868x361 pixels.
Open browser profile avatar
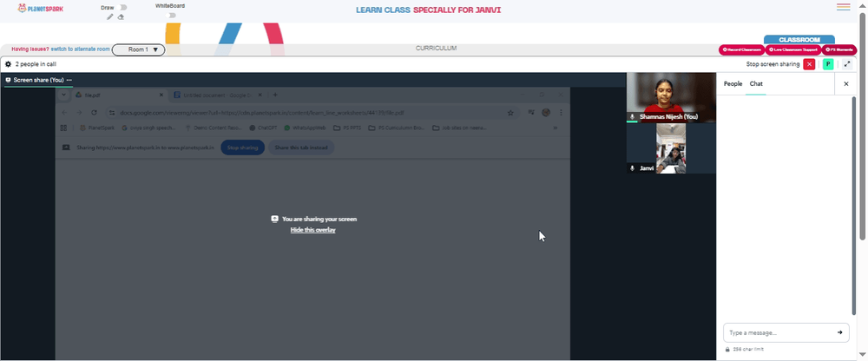pyautogui.click(x=546, y=113)
